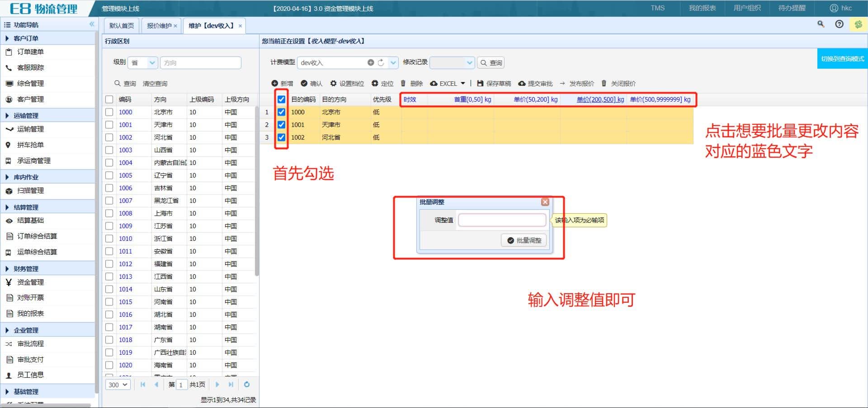868x408 pixels.
Task: Open the 300 page size dropdown
Action: pos(118,385)
